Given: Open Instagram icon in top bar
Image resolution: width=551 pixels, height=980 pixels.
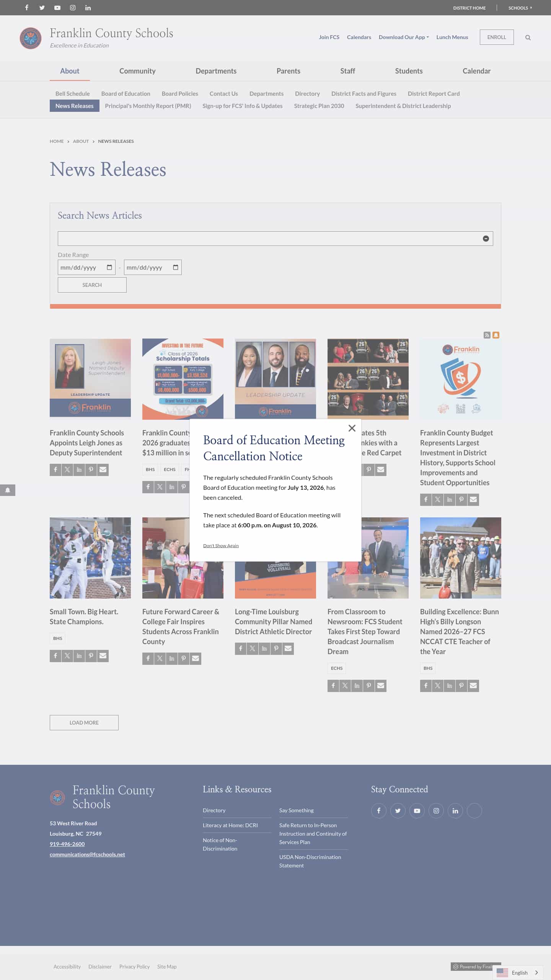Looking at the screenshot, I should (73, 8).
